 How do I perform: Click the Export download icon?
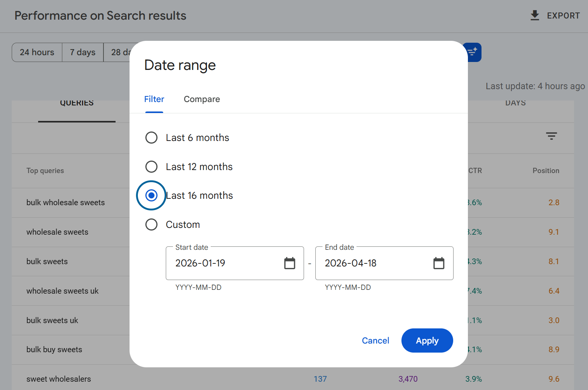(535, 15)
